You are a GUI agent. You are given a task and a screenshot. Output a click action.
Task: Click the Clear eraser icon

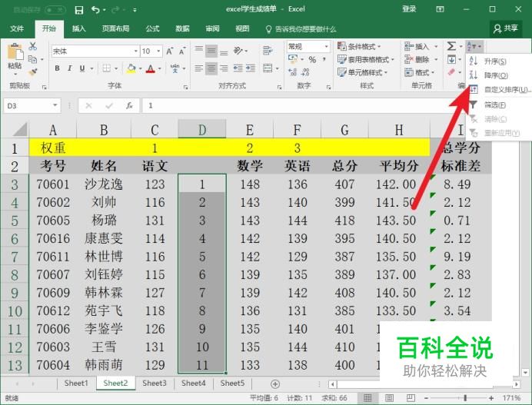pyautogui.click(x=451, y=72)
